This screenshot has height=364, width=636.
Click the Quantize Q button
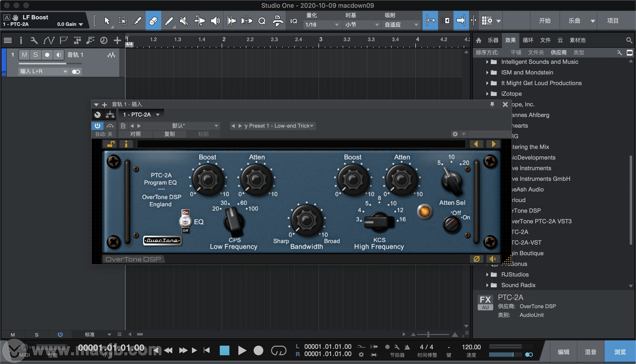262,21
